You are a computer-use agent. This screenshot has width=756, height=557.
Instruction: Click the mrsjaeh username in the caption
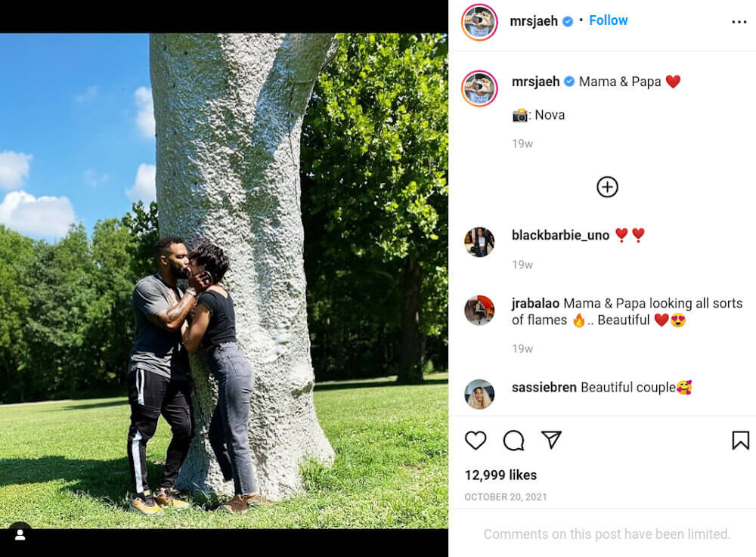(536, 82)
